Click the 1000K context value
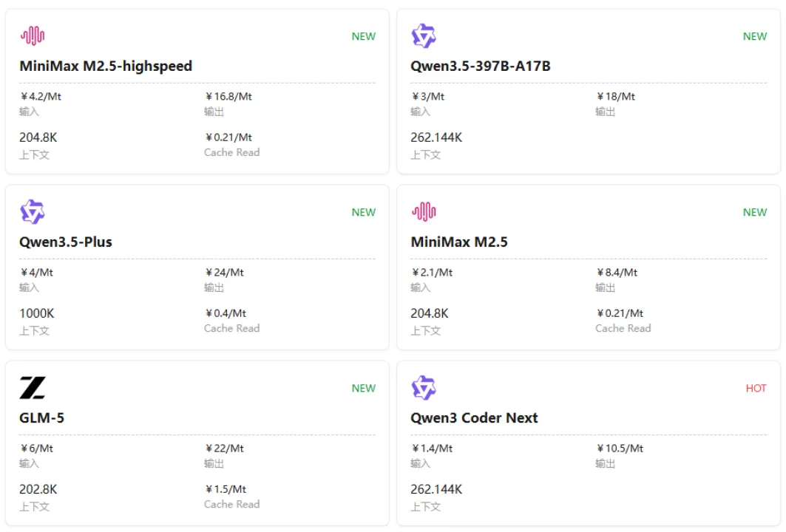This screenshot has width=786, height=532. coord(37,313)
